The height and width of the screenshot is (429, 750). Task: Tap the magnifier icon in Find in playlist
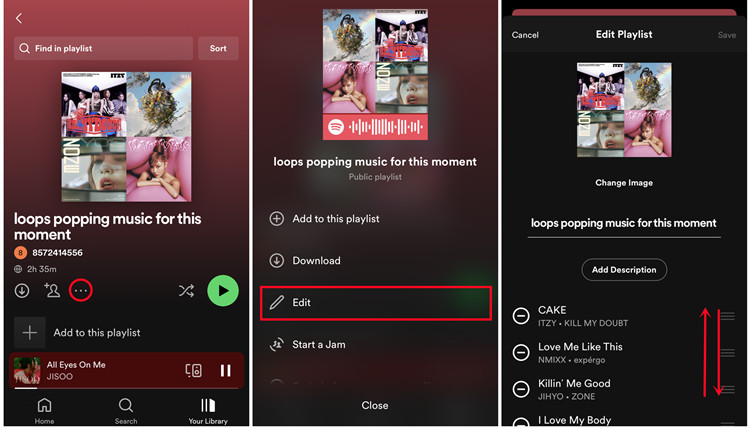[24, 48]
